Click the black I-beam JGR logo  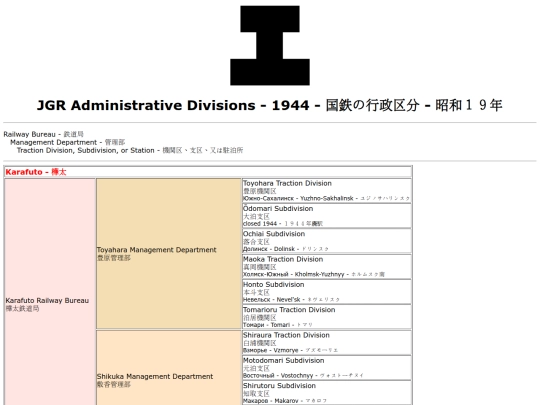pos(270,45)
